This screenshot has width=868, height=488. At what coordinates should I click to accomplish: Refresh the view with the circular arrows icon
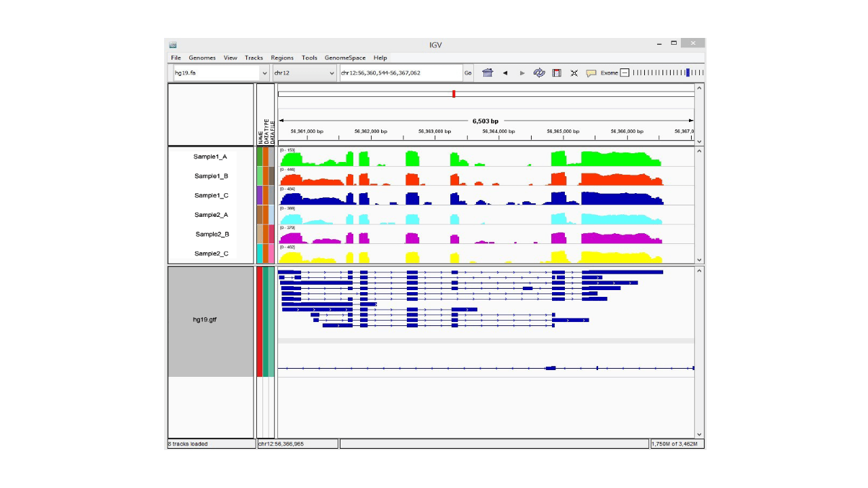click(x=539, y=73)
